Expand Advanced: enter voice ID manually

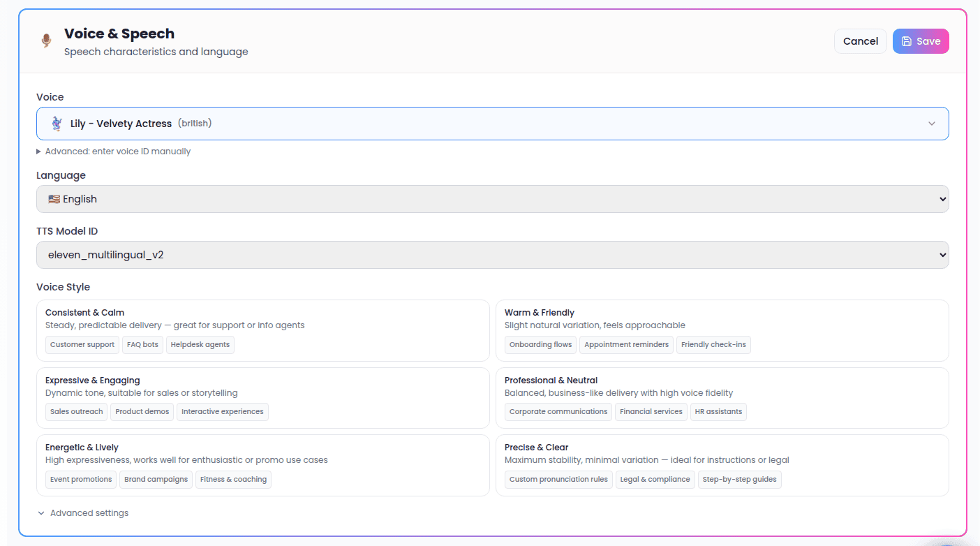pyautogui.click(x=114, y=152)
